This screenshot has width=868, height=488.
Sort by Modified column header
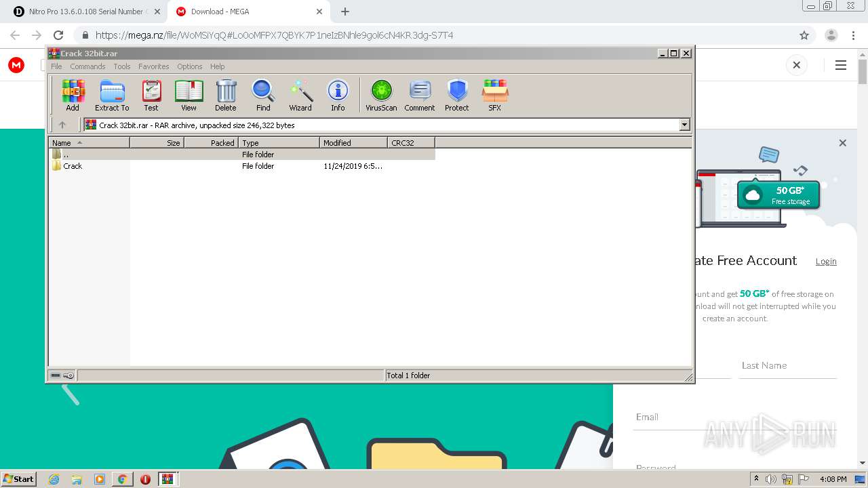coord(353,142)
